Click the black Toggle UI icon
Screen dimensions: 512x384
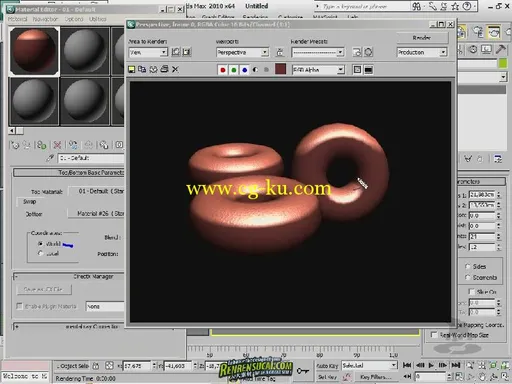pos(368,70)
